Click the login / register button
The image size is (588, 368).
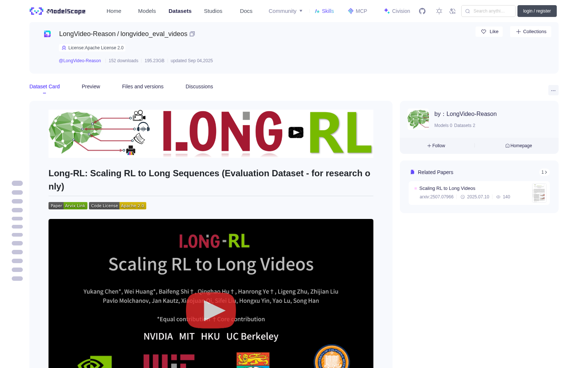point(537,11)
